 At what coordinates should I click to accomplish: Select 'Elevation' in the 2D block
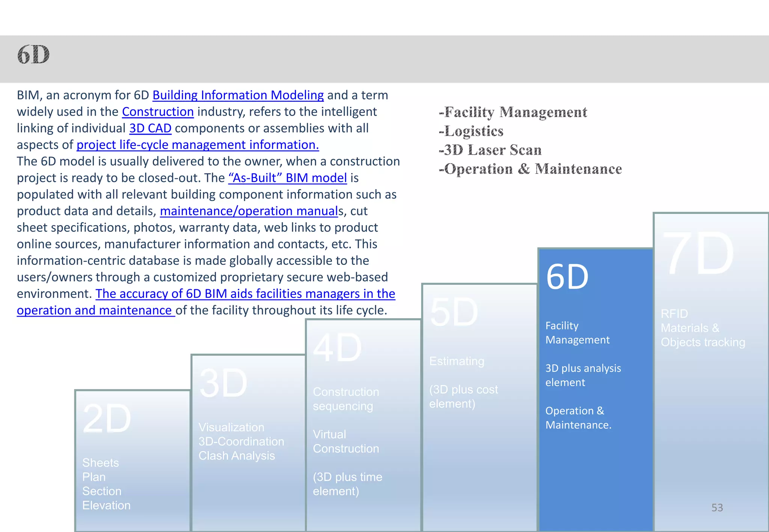(x=107, y=506)
